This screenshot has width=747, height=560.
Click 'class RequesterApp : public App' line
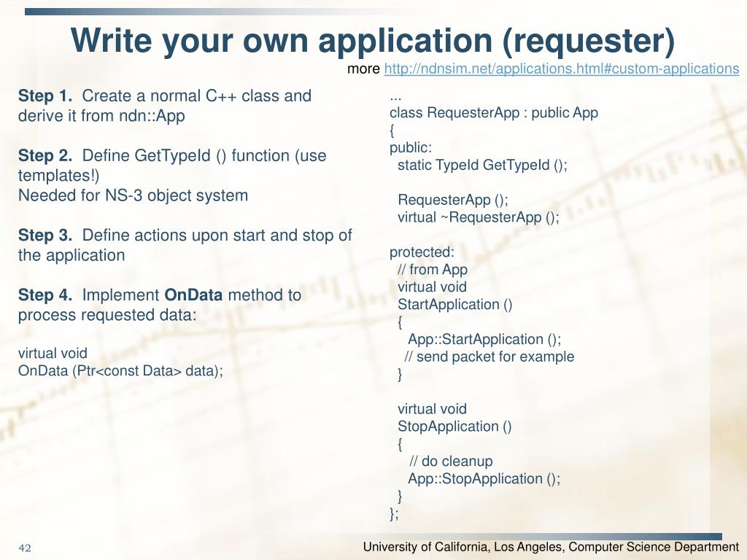(x=494, y=113)
